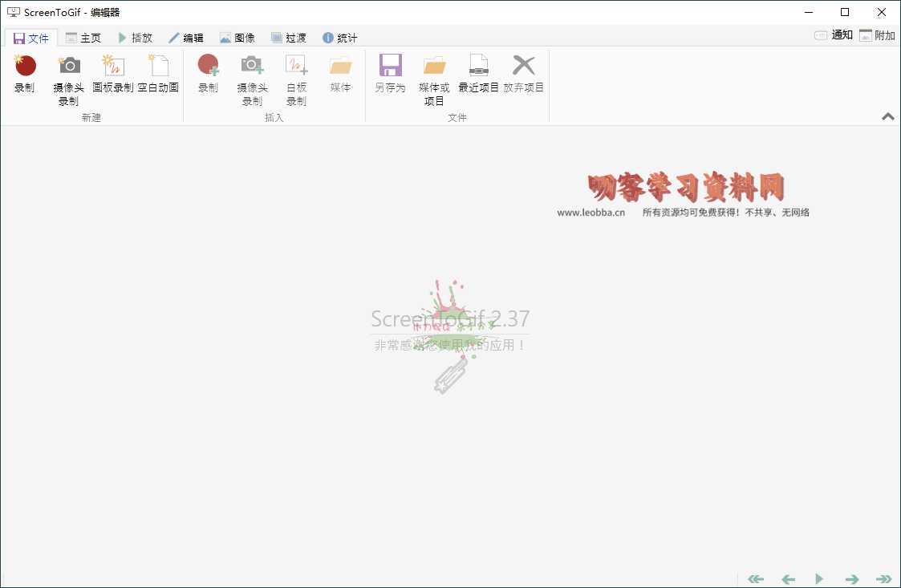The image size is (901, 588).
Task: Select the 图像 ribbon tab
Action: pyautogui.click(x=237, y=38)
